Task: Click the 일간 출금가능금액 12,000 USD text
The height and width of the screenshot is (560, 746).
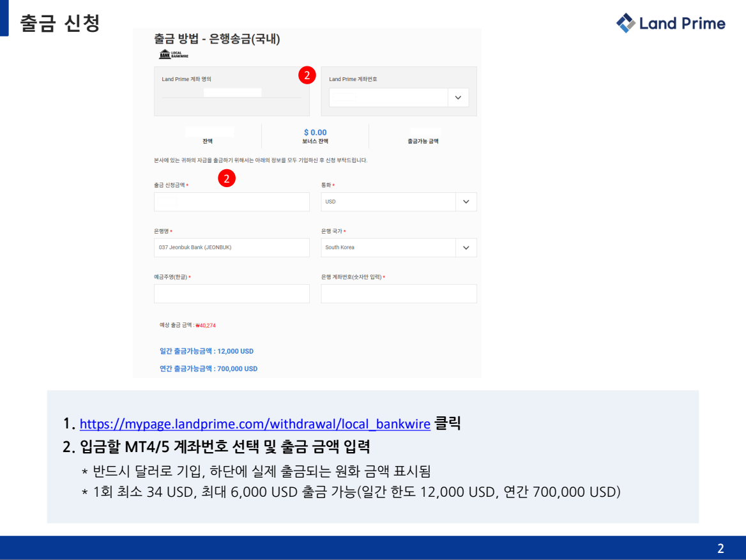Action: [206, 351]
